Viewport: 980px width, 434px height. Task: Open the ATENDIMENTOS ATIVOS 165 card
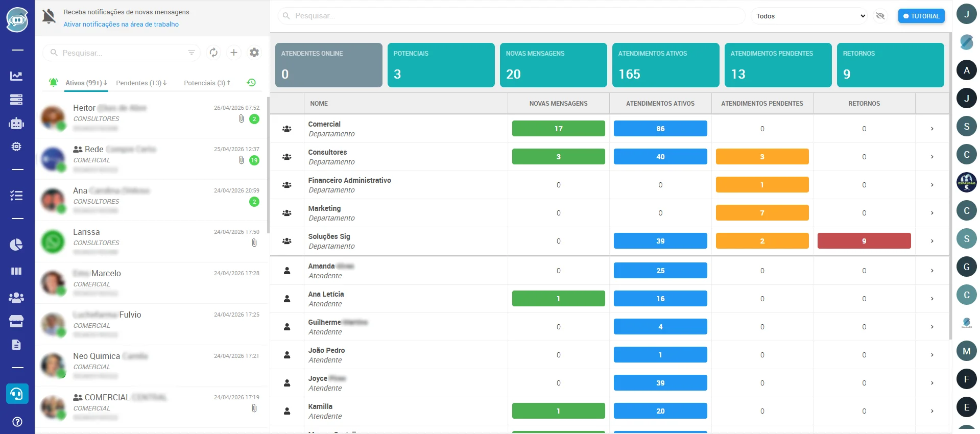(x=665, y=65)
